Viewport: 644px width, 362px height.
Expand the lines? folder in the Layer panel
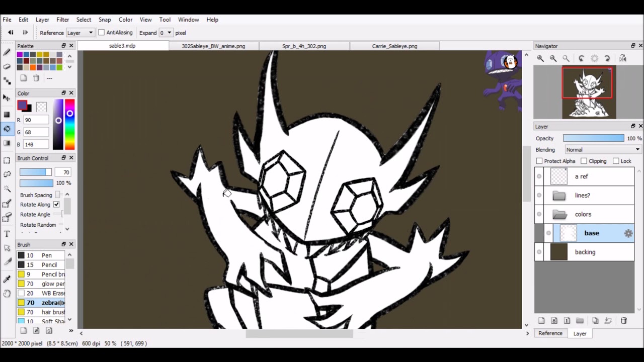point(559,196)
